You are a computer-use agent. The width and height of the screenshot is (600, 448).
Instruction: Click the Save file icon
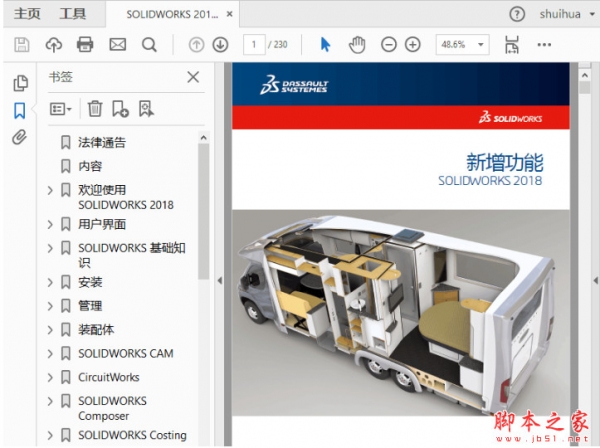pyautogui.click(x=21, y=45)
